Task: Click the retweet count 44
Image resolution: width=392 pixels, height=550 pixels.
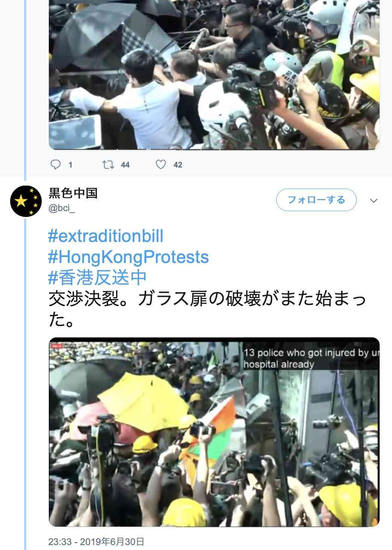Action: click(125, 165)
